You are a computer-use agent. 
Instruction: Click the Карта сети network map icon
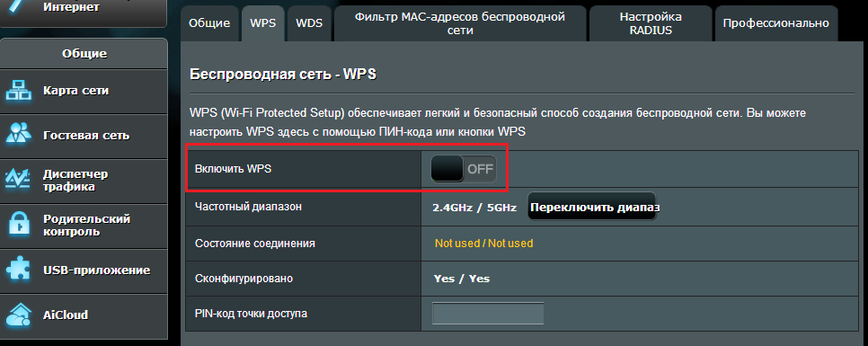coord(19,91)
